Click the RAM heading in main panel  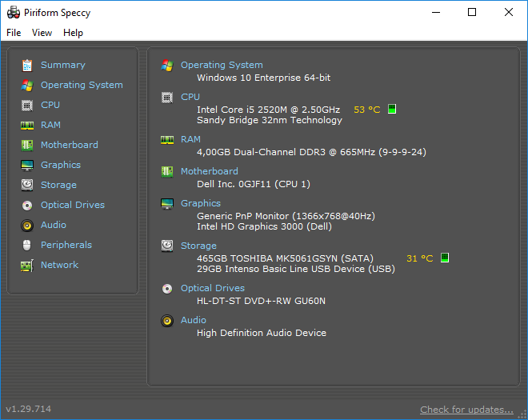pyautogui.click(x=190, y=139)
